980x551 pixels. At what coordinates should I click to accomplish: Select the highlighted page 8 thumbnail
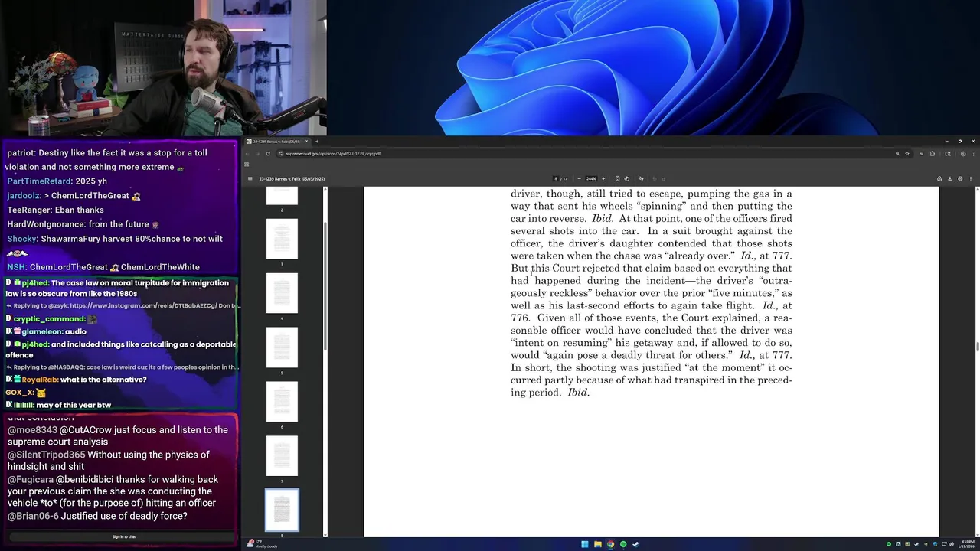pyautogui.click(x=282, y=510)
